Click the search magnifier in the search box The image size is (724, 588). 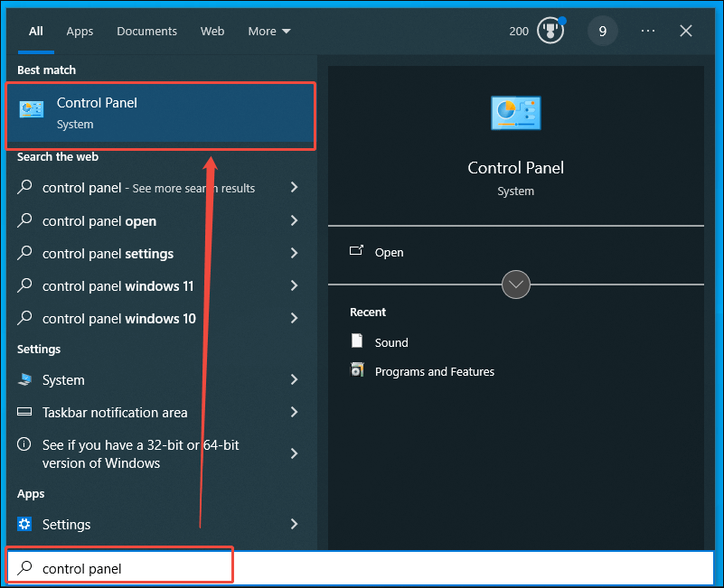(x=24, y=567)
